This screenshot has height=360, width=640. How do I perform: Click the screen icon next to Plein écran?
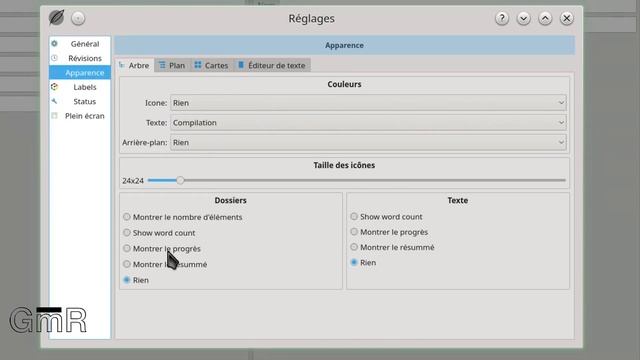(x=54, y=116)
